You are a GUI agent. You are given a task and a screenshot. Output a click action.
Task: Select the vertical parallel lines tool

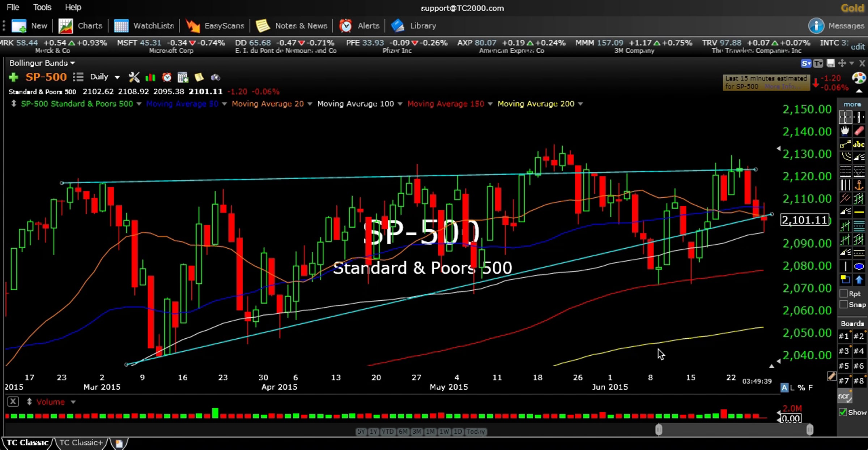845,185
